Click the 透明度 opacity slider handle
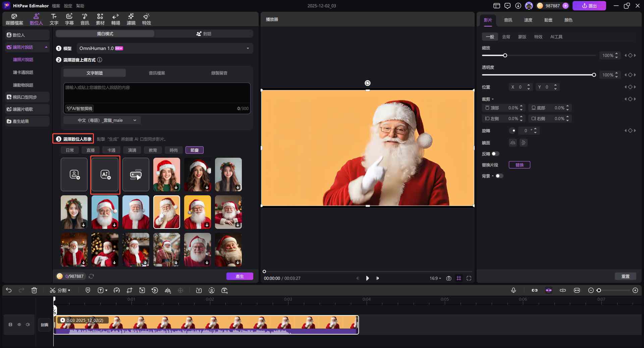The image size is (644, 348). pos(594,75)
